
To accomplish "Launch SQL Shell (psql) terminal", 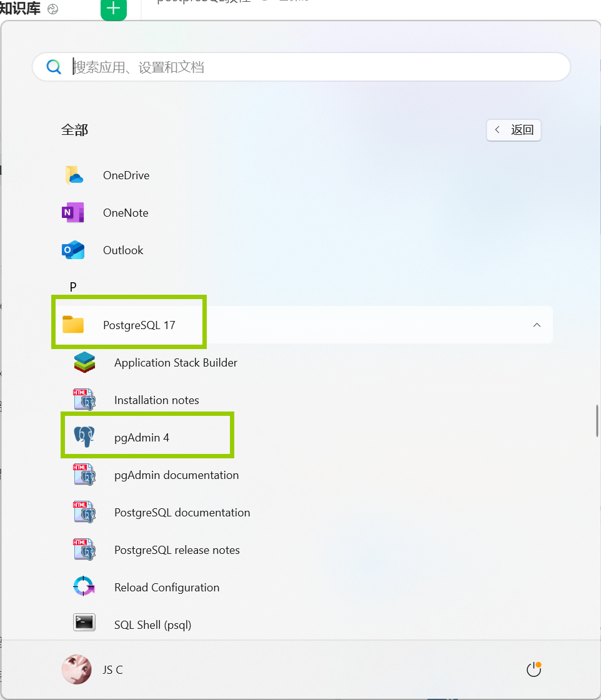I will point(152,624).
